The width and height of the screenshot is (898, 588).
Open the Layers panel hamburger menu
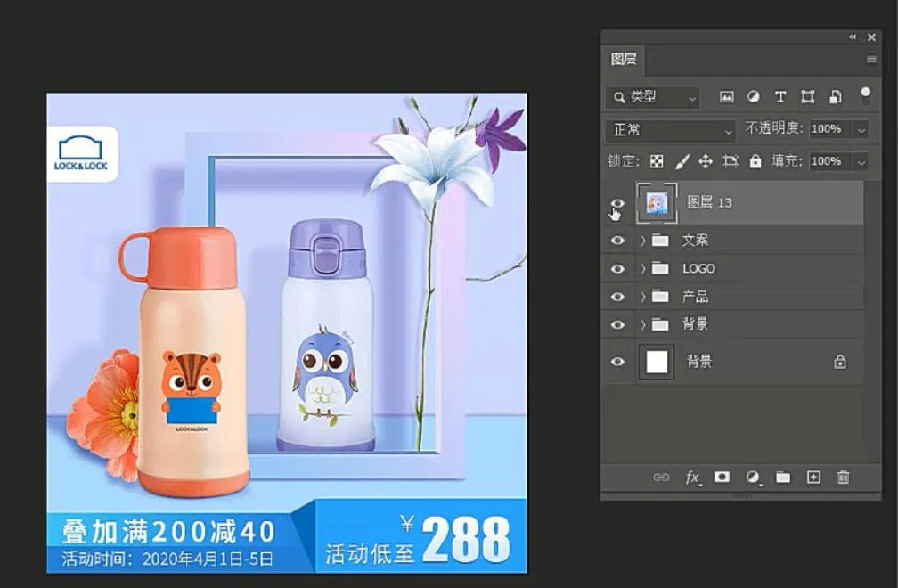(x=871, y=60)
